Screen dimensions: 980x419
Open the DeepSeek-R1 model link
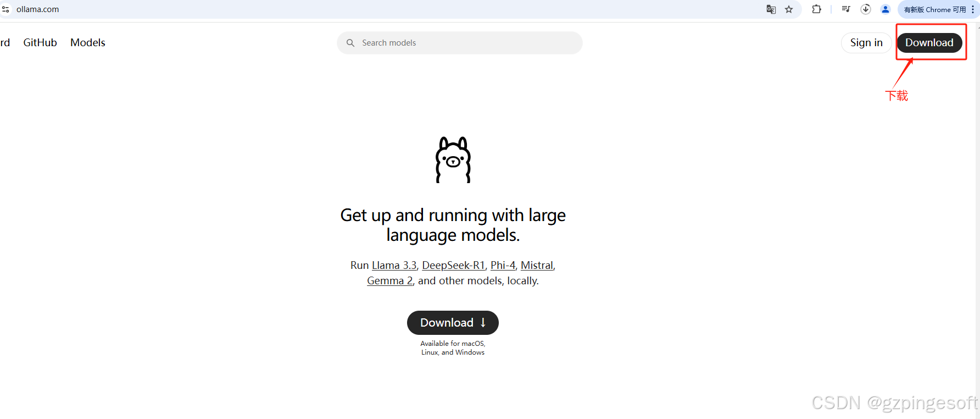[x=454, y=265]
